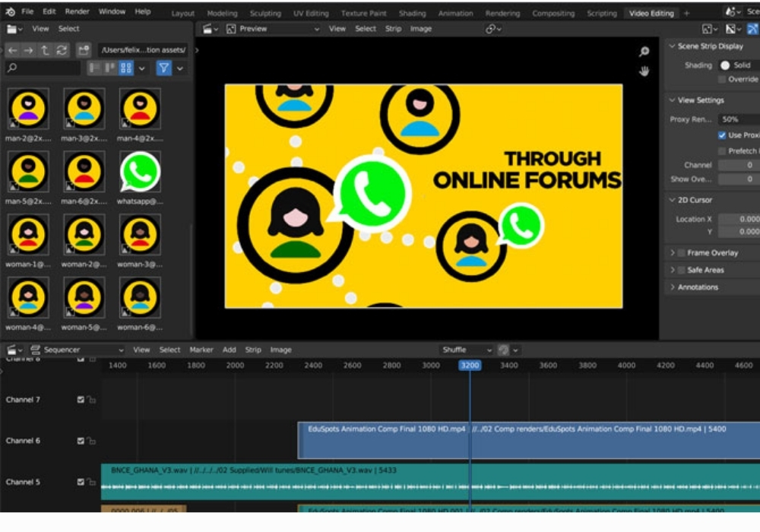
Task: Click zoom magnifier in preview
Action: [644, 52]
